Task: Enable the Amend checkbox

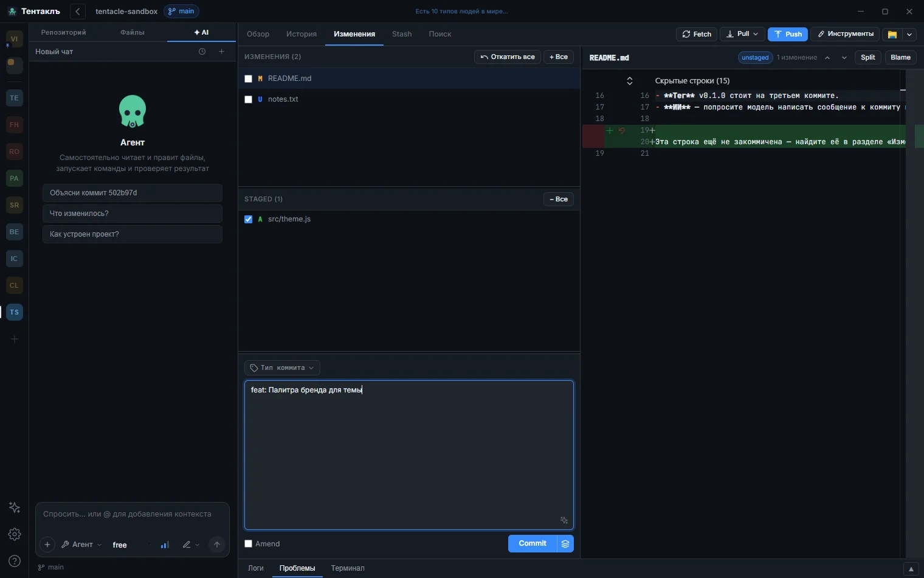Action: 248,544
